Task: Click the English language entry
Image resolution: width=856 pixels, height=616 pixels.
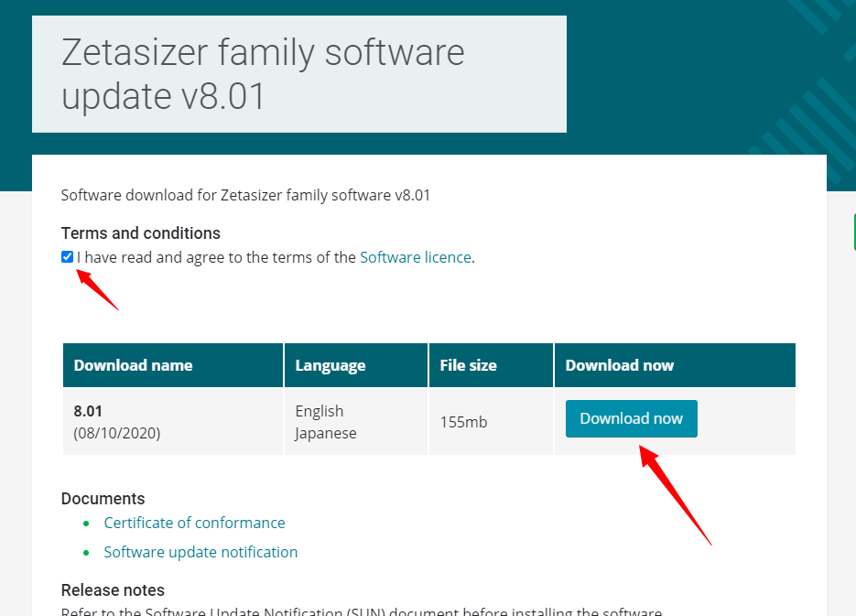Action: 320,411
